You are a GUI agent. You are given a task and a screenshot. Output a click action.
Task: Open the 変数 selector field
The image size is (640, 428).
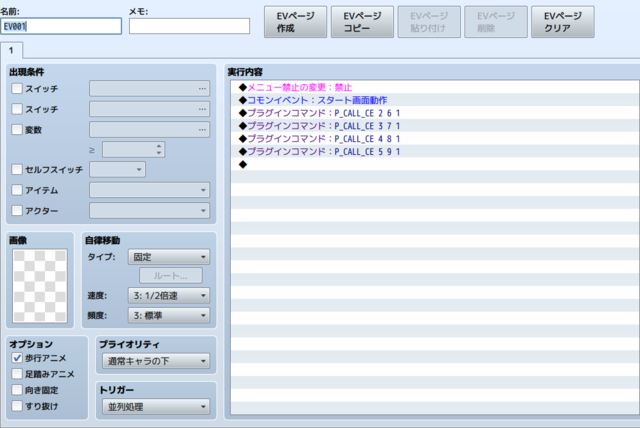click(150, 130)
